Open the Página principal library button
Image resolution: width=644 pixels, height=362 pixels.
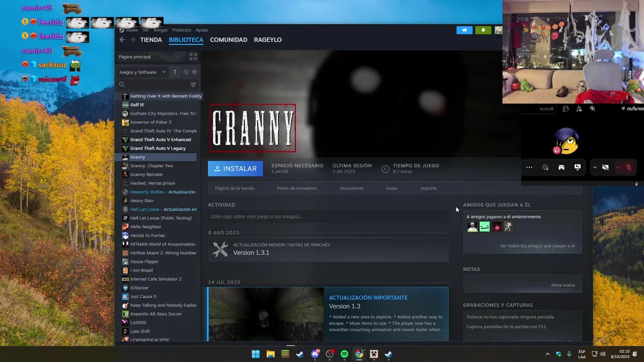[x=150, y=57]
